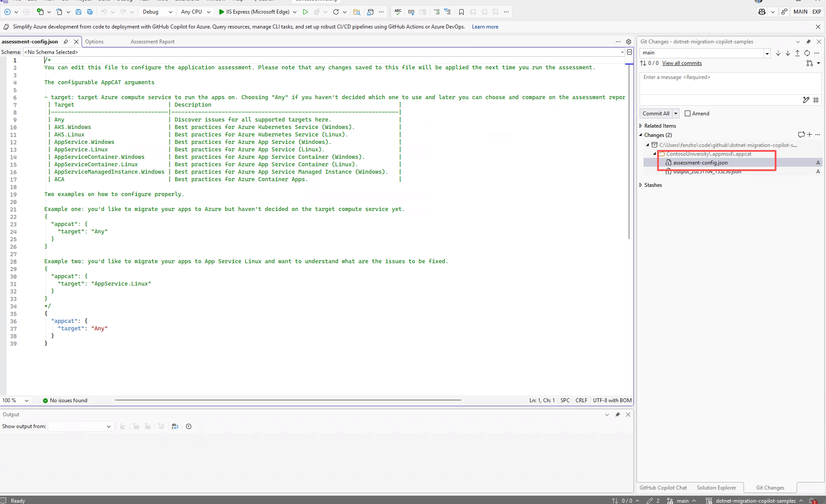Click the dotnet-migration-copilot-samples repository in status bar

click(754, 500)
